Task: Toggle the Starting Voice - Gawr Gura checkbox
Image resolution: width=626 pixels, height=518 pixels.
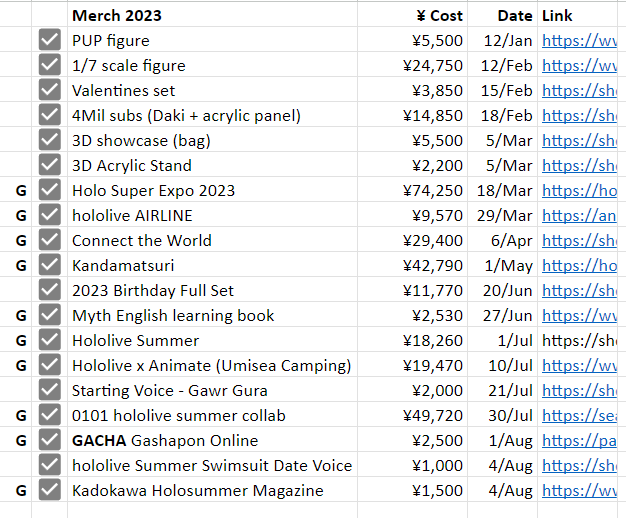Action: click(50, 391)
